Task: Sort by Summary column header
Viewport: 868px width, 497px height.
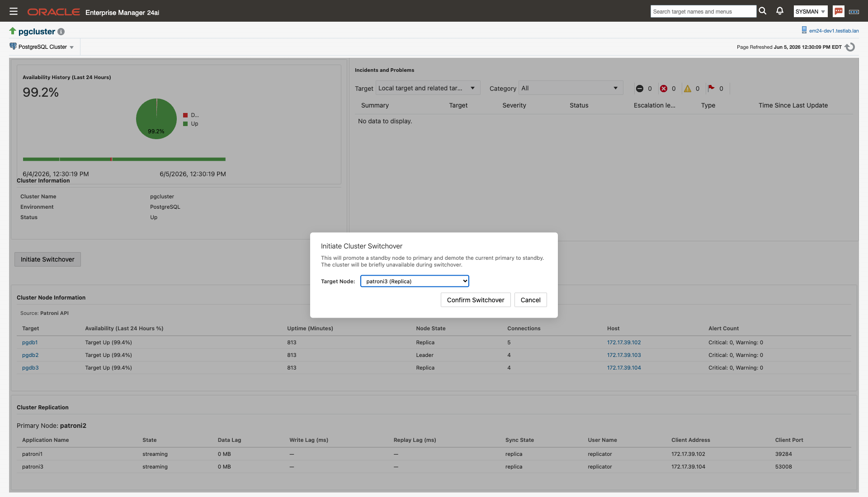Action: (375, 105)
